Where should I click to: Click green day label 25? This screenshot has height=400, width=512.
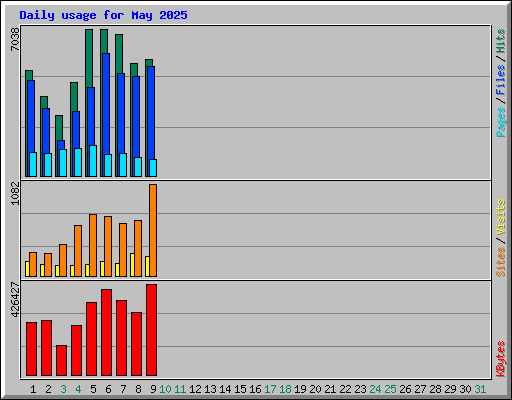click(x=390, y=389)
